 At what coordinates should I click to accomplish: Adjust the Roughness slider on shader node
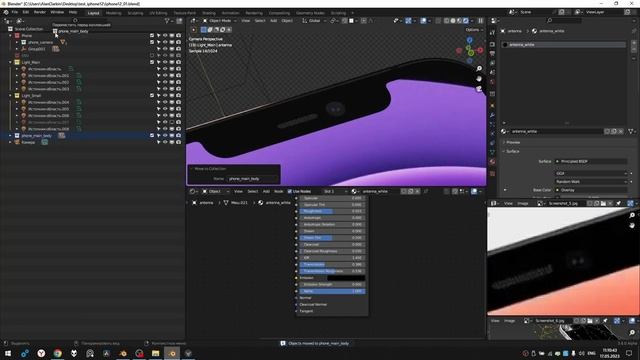(332, 211)
